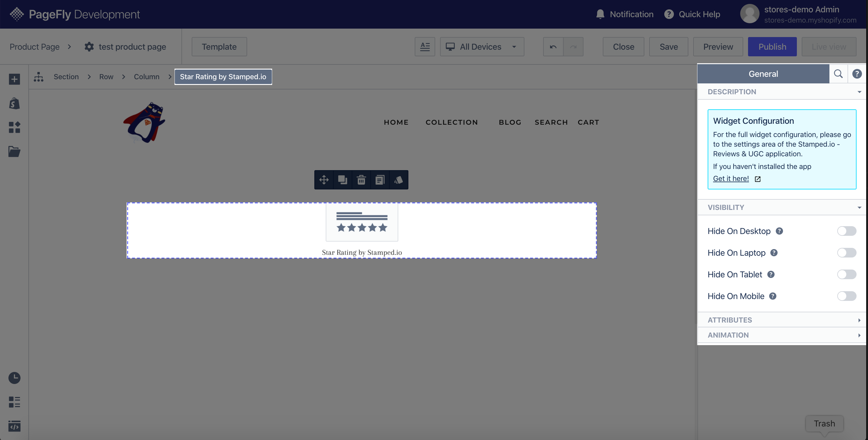Screen dimensions: 868x440
Task: Click help icon next to Hide On Desktop
Action: click(x=779, y=231)
